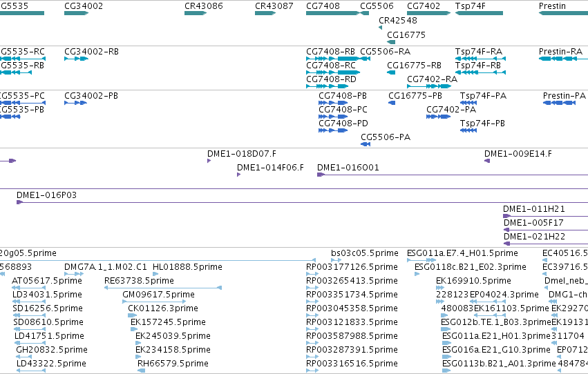This screenshot has width=588, height=374.
Task: Select EST RP003351734.5prime
Action: pyautogui.click(x=352, y=295)
